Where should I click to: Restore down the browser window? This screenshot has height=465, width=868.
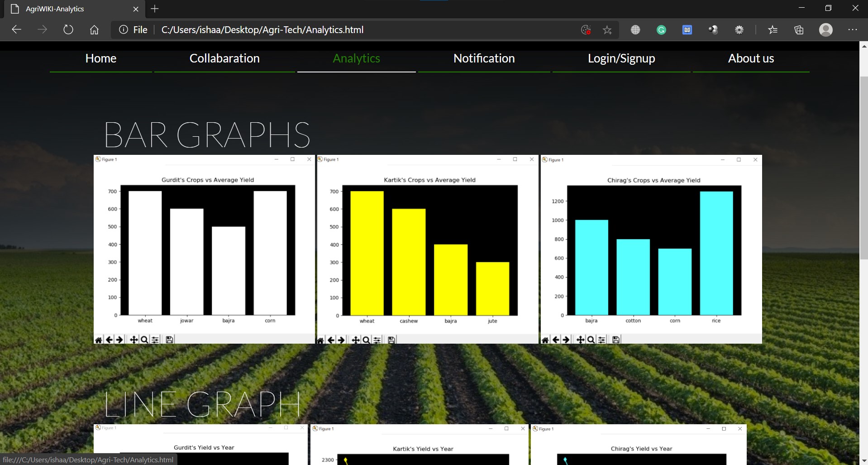click(x=828, y=8)
